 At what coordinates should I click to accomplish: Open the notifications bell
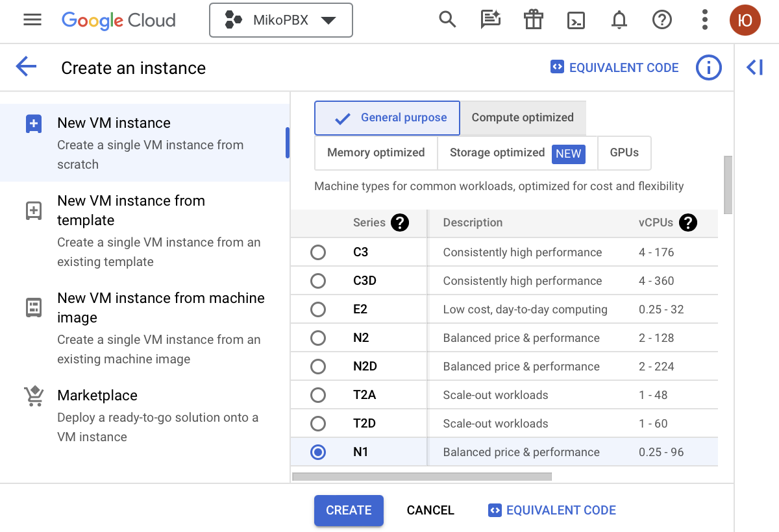coord(619,20)
